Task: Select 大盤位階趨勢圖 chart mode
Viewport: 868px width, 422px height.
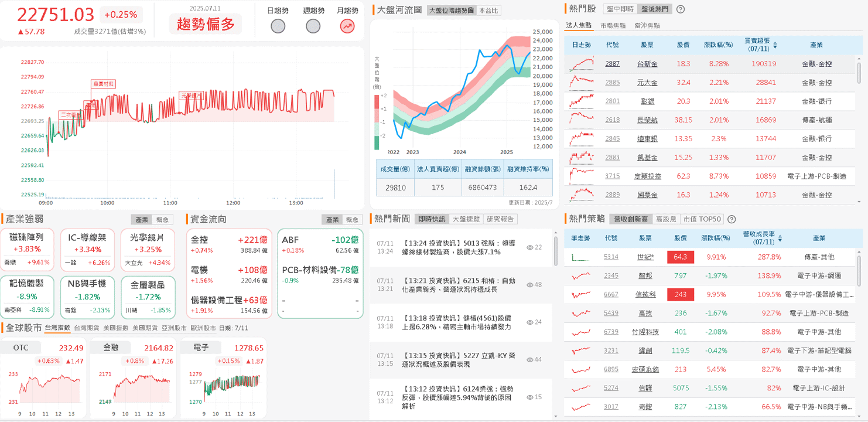Action: pyautogui.click(x=451, y=11)
